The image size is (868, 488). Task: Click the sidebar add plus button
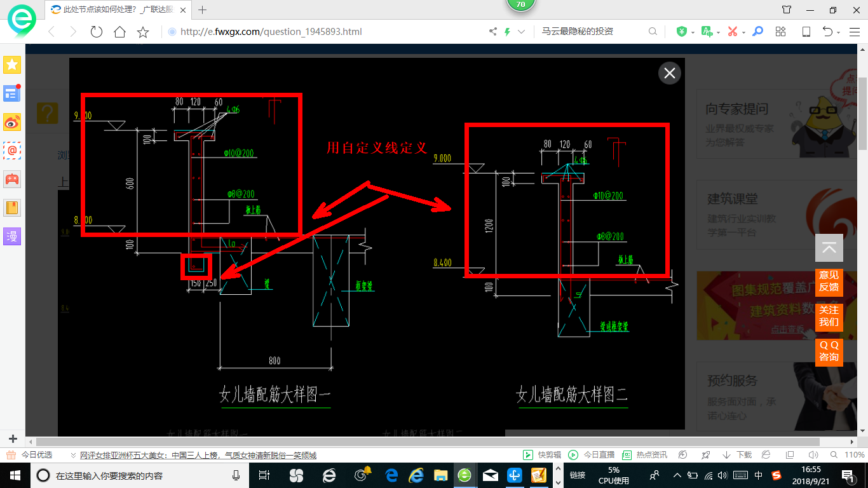12,438
